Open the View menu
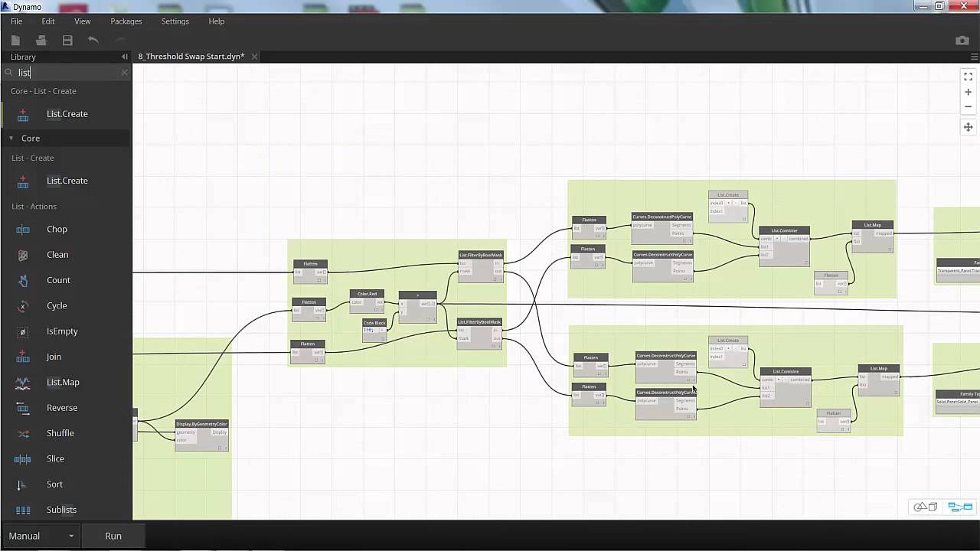980x551 pixels. tap(83, 21)
